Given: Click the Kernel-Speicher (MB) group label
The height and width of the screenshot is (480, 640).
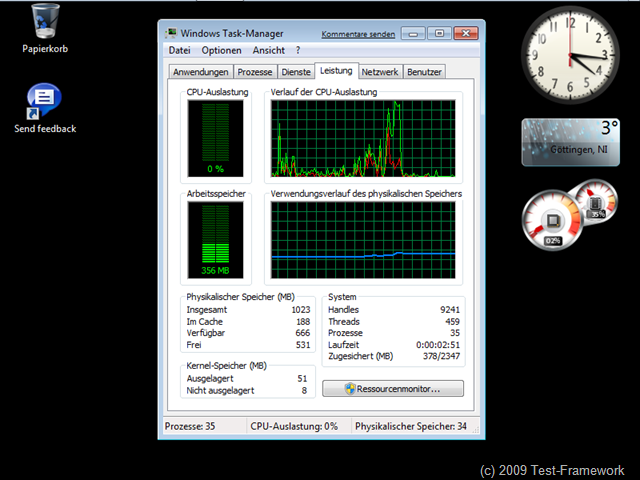Looking at the screenshot, I should tap(227, 366).
